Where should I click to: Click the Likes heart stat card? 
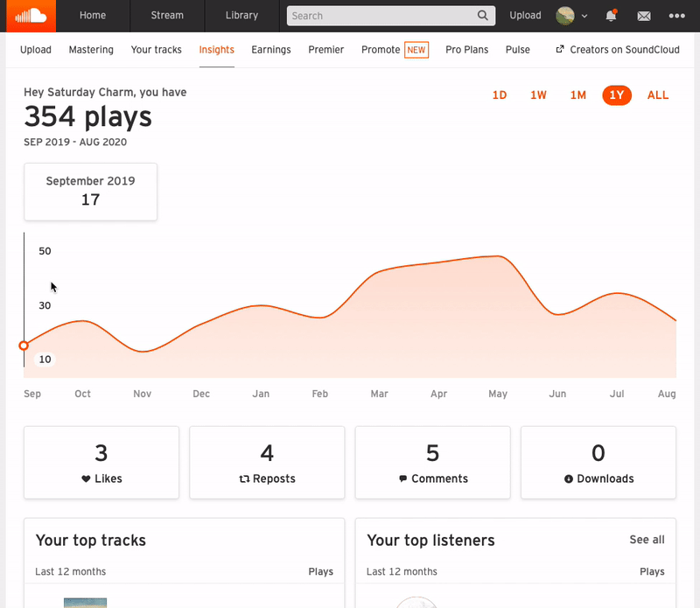click(x=101, y=463)
